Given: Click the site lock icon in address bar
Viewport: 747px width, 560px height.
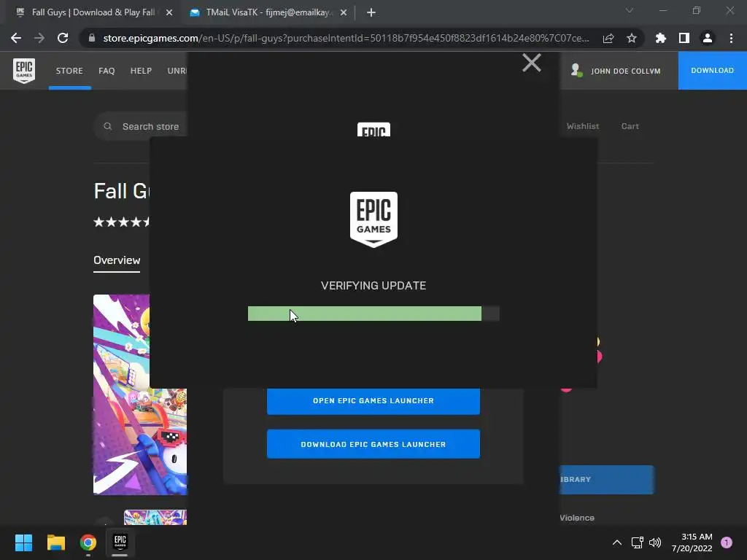Looking at the screenshot, I should pyautogui.click(x=92, y=38).
